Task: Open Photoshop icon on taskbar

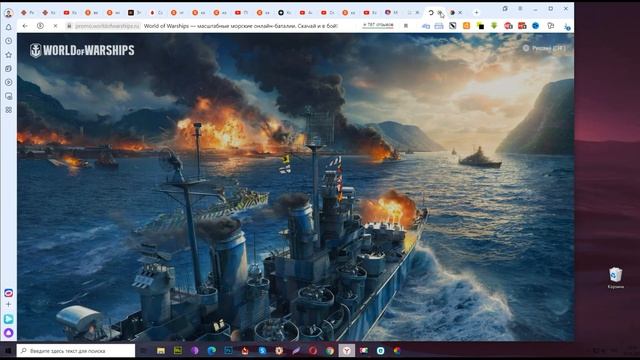Action: [229, 351]
